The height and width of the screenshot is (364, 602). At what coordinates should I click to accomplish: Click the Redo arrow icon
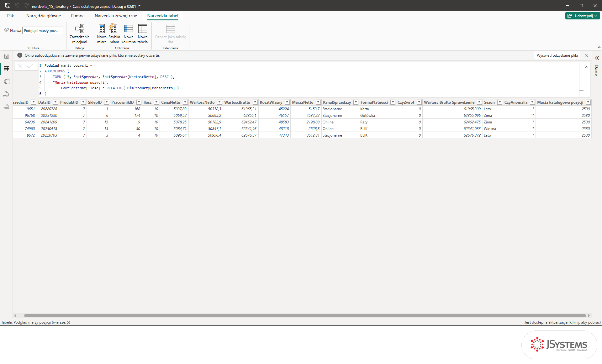point(27,6)
